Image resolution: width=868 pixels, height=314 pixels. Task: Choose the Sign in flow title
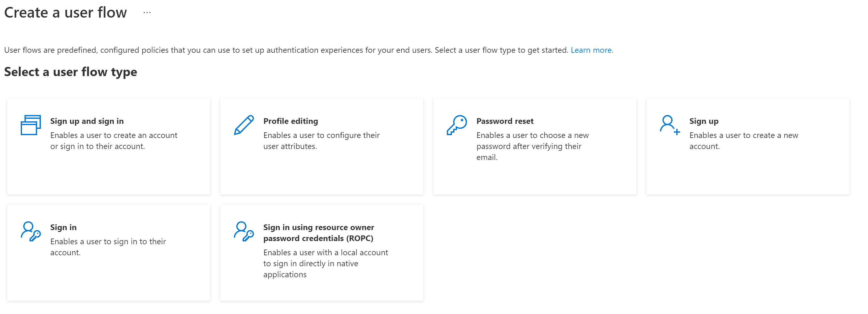point(63,228)
